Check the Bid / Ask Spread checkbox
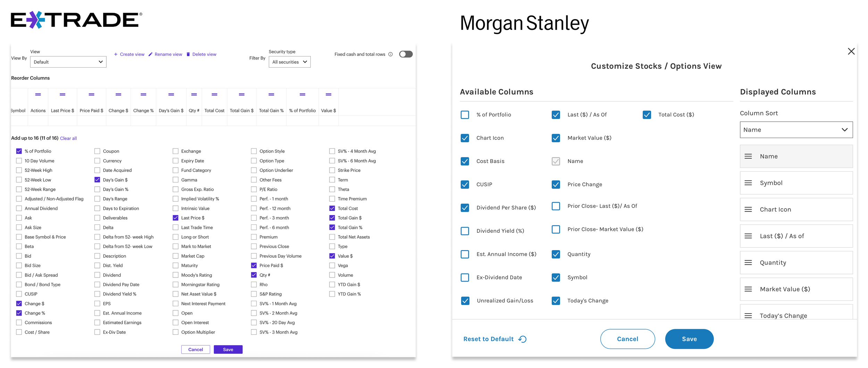 [19, 275]
